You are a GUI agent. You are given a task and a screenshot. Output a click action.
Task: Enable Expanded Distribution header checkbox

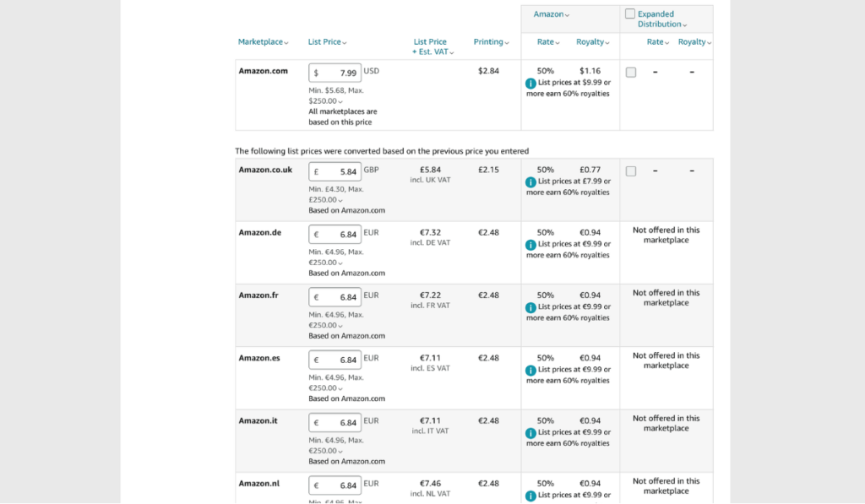coord(630,14)
